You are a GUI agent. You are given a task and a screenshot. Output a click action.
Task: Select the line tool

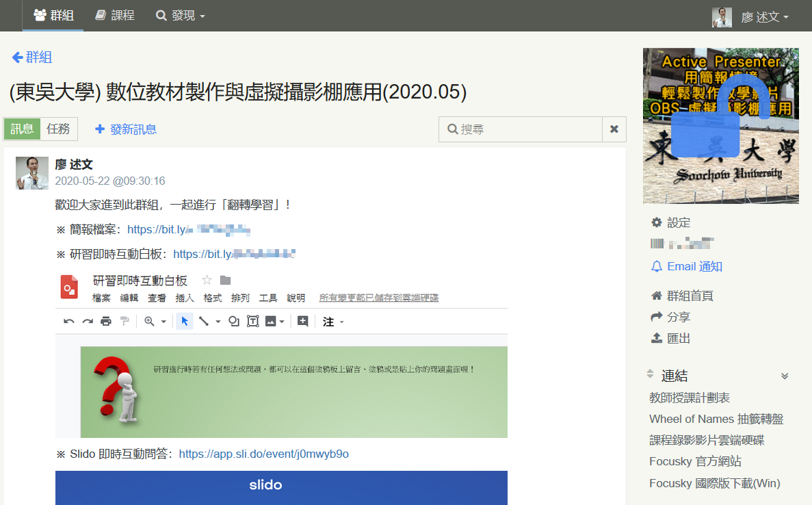204,322
